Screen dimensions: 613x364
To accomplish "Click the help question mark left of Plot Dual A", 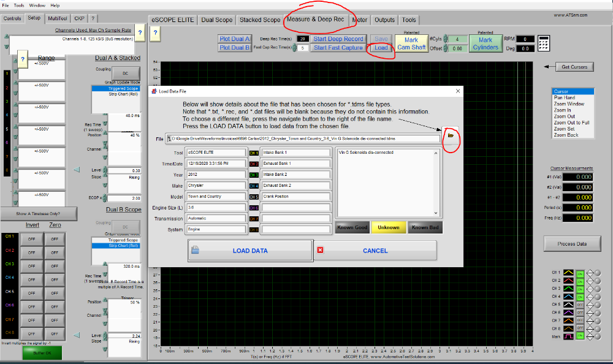I will [x=155, y=33].
